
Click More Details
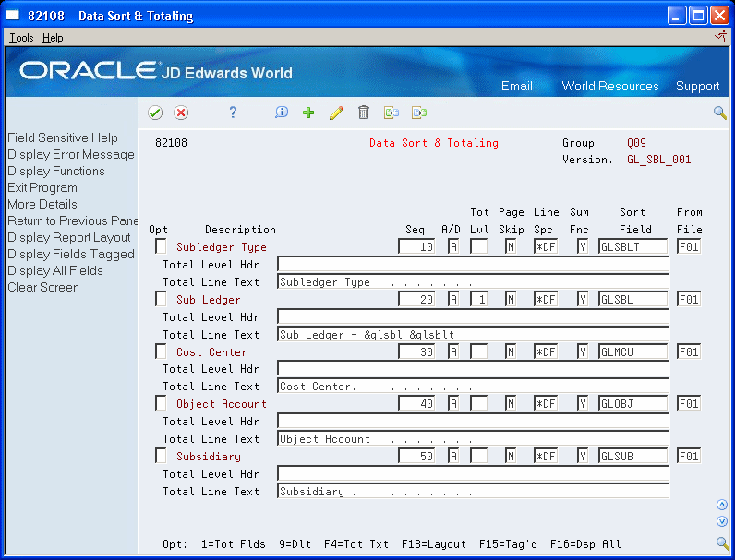(x=42, y=204)
